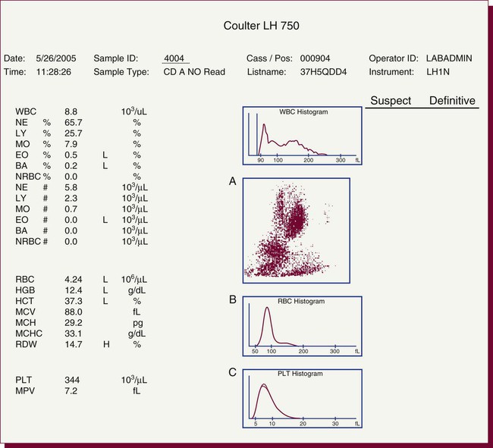Click the MPV result value 7.2
Image resolution: width=493 pixels, height=448 pixels.
(x=74, y=391)
